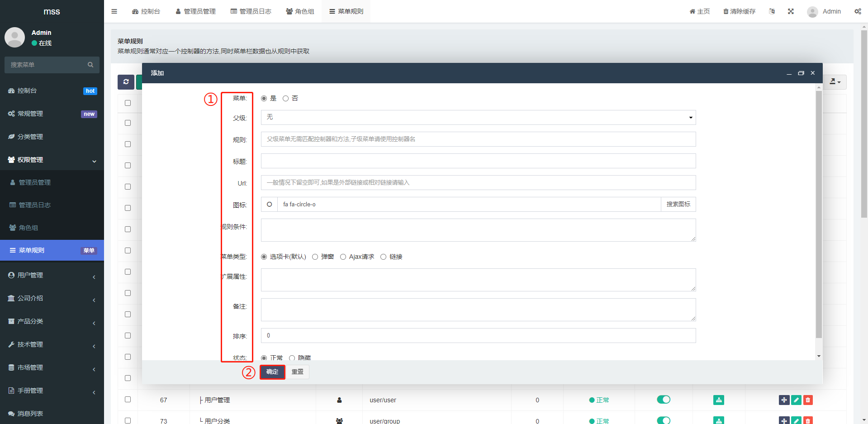Screen dimensions: 868x424
Task: Click the red delete icon for row 67
Action: [808, 400]
